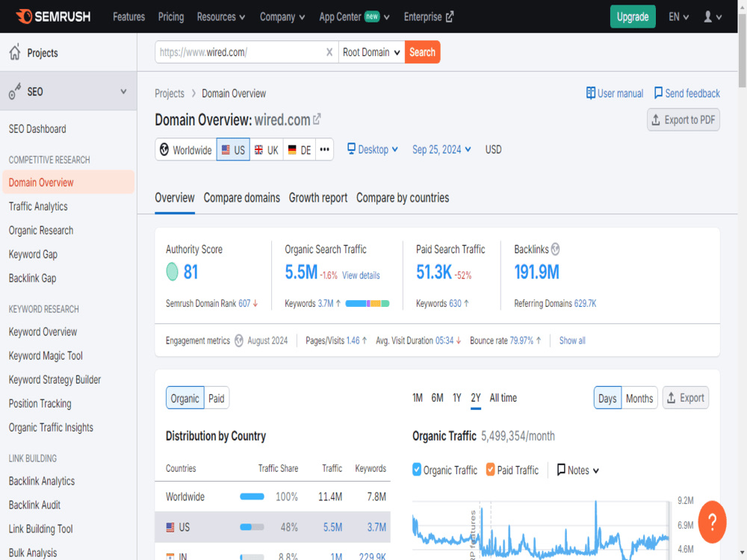Select Months granularity
This screenshot has width=747, height=560.
(639, 398)
